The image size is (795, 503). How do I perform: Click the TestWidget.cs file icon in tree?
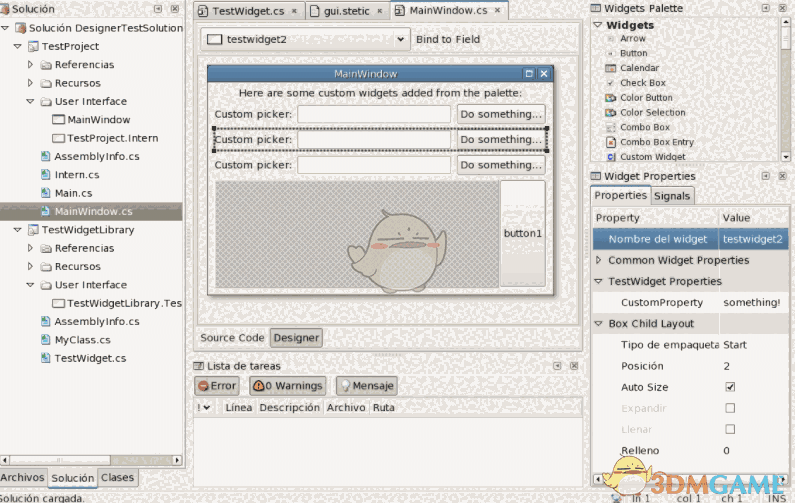point(46,358)
